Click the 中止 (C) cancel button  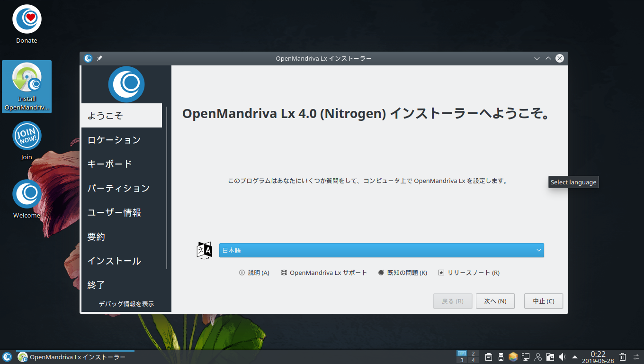544,301
